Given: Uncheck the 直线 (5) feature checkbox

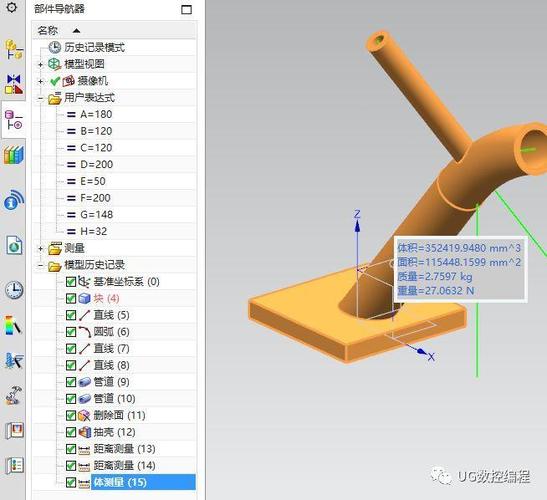Looking at the screenshot, I should tap(71, 315).
